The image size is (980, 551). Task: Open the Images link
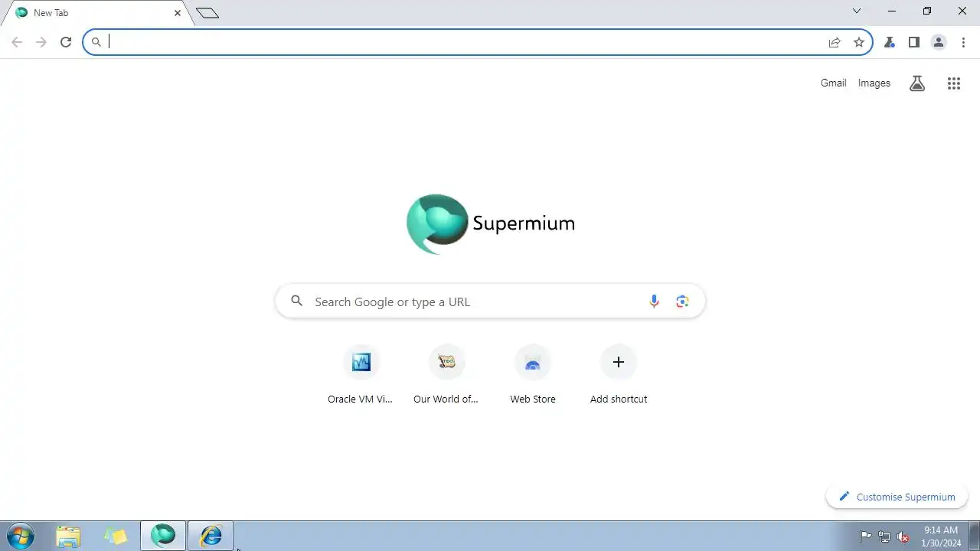click(874, 83)
